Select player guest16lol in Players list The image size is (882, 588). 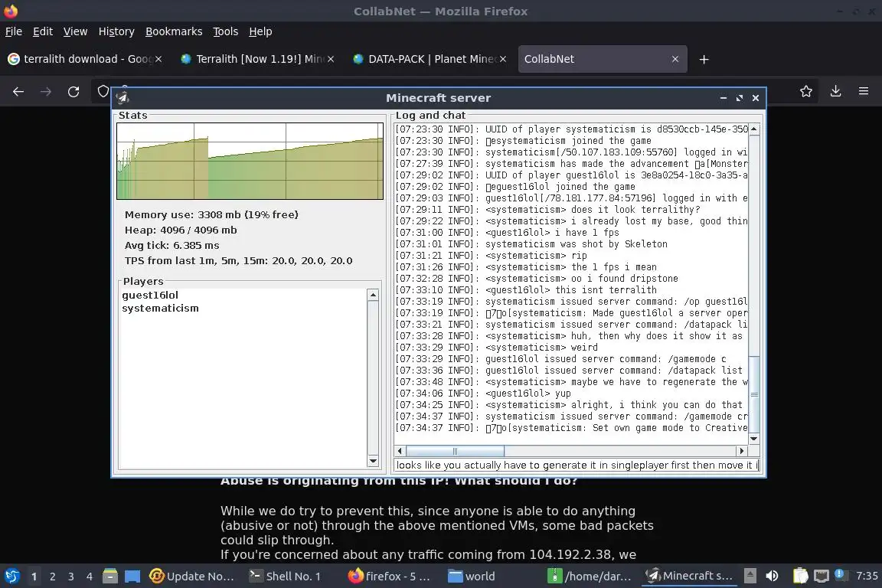click(150, 296)
